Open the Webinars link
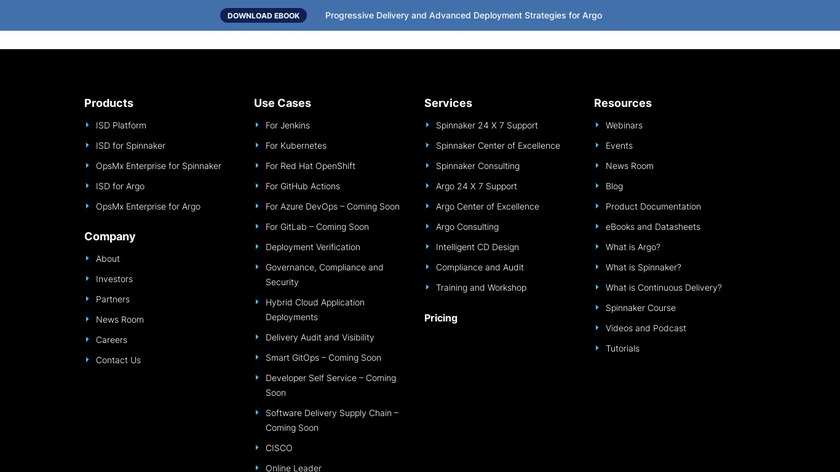This screenshot has width=840, height=472. [624, 125]
